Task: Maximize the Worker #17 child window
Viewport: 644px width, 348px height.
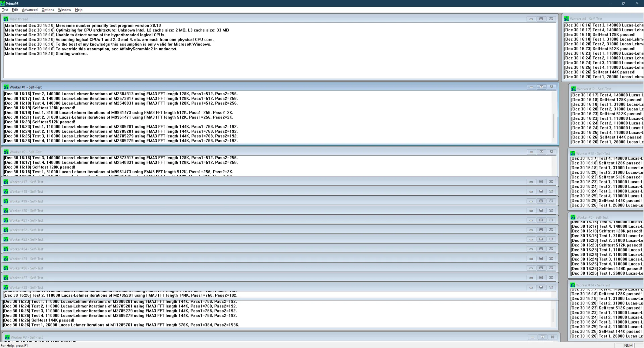Action: tap(541, 182)
